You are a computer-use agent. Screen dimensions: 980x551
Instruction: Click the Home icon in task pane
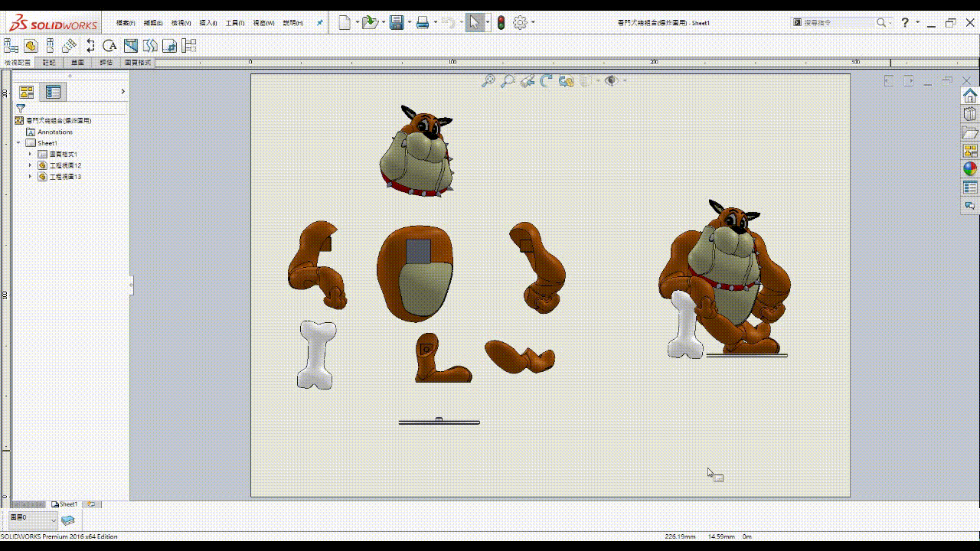(970, 96)
